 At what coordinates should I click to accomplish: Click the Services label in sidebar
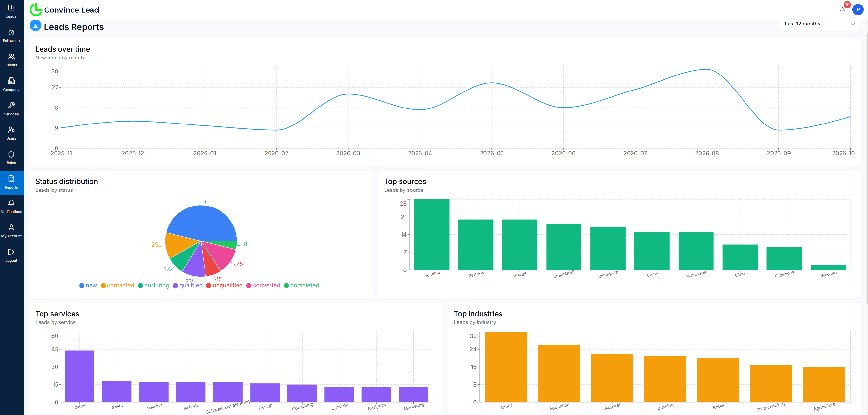pyautogui.click(x=11, y=114)
